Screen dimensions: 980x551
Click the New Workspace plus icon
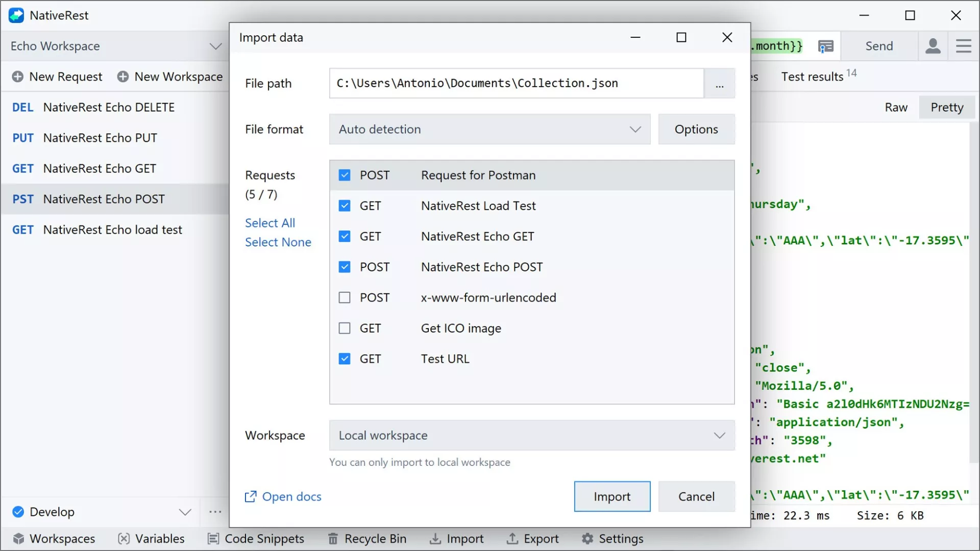pyautogui.click(x=122, y=77)
